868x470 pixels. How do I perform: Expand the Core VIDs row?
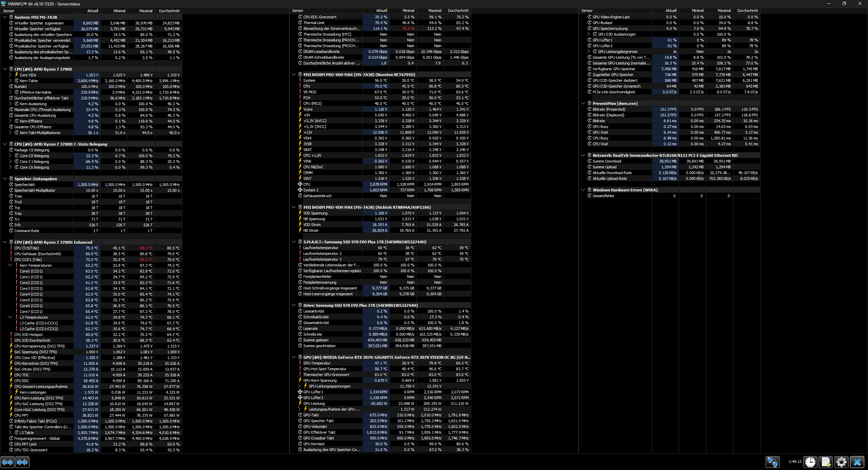point(10,75)
